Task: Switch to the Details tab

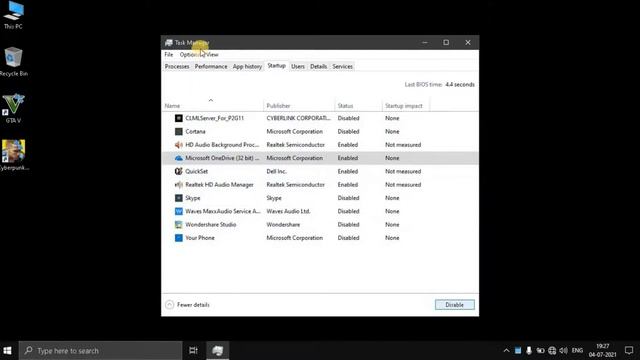Action: pyautogui.click(x=318, y=66)
